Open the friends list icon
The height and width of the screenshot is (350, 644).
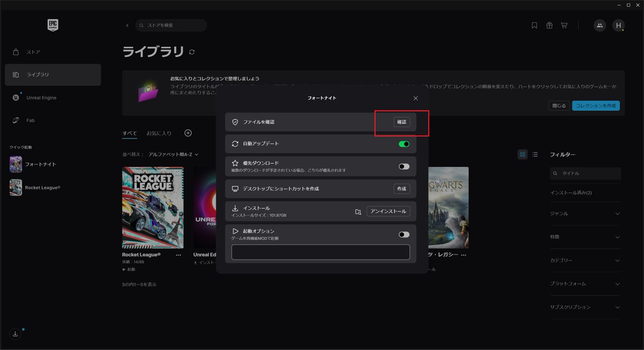click(599, 25)
